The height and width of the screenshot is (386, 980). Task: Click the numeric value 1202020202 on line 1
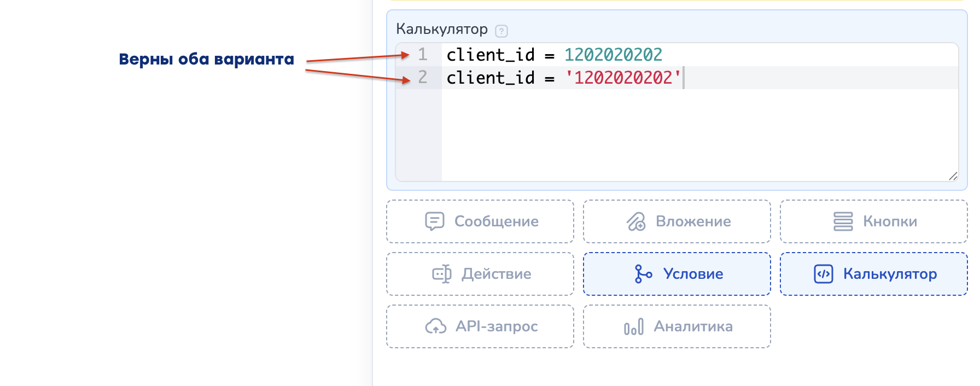(x=613, y=55)
